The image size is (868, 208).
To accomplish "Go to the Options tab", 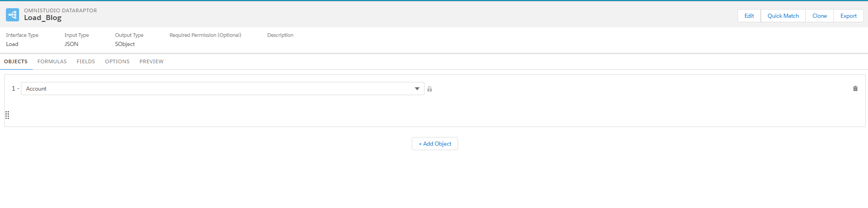I will [x=117, y=61].
